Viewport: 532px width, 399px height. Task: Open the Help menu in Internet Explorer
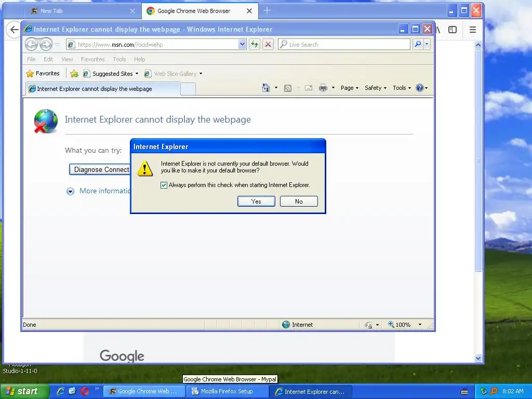(139, 59)
